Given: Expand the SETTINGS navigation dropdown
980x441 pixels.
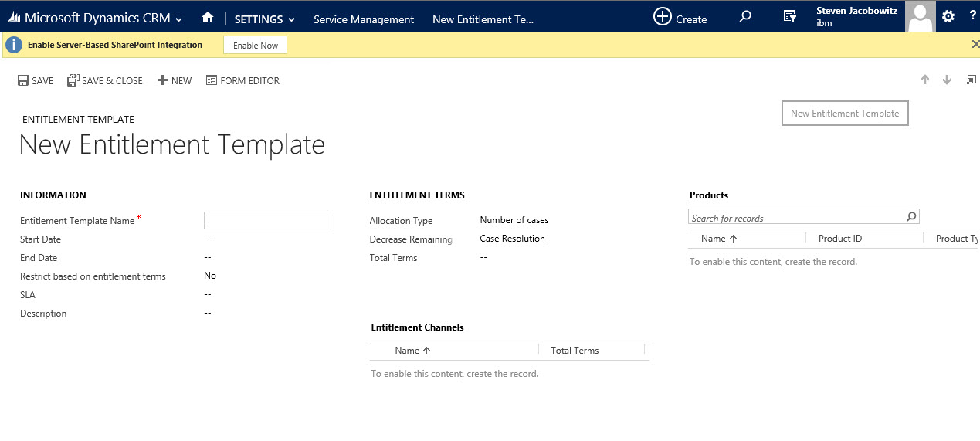Looking at the screenshot, I should click(265, 19).
